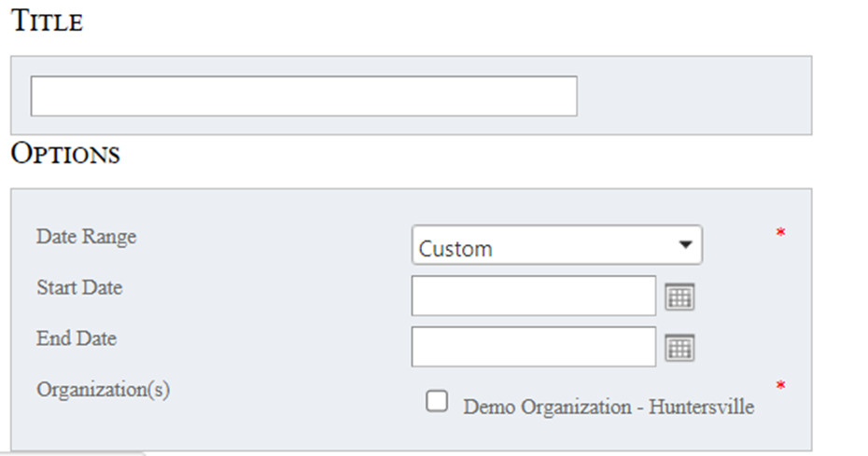
Task: Click the red asterisk beside Date Range
Action: pos(780,233)
